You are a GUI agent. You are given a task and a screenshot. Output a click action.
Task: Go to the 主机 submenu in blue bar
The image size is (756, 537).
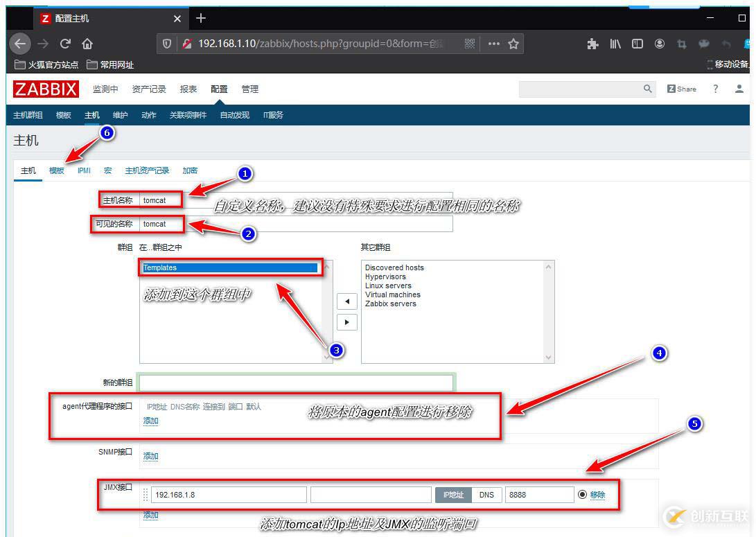(91, 115)
